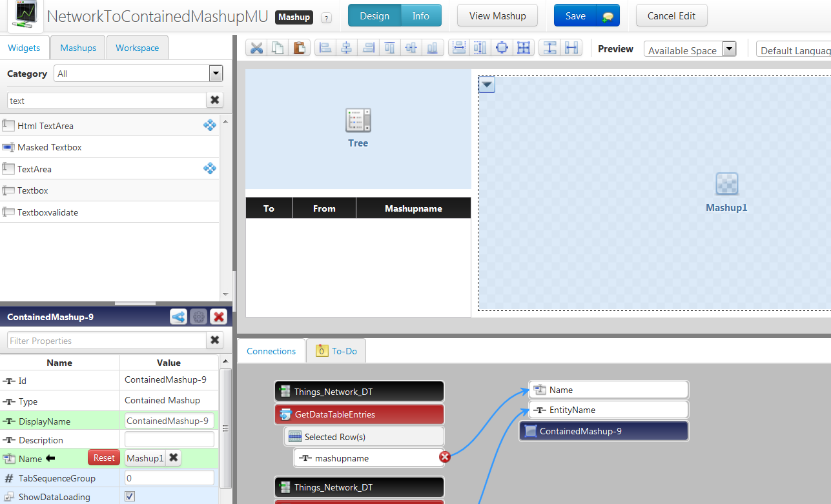The height and width of the screenshot is (504, 831).
Task: Click the Paste clipboard icon
Action: 299,48
